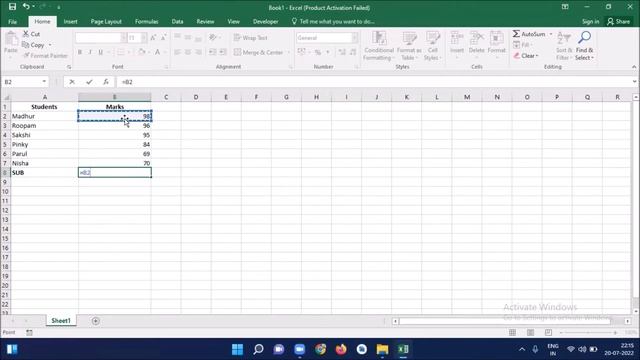The height and width of the screenshot is (360, 640).
Task: Add a new sheet with plus icon
Action: 96,321
